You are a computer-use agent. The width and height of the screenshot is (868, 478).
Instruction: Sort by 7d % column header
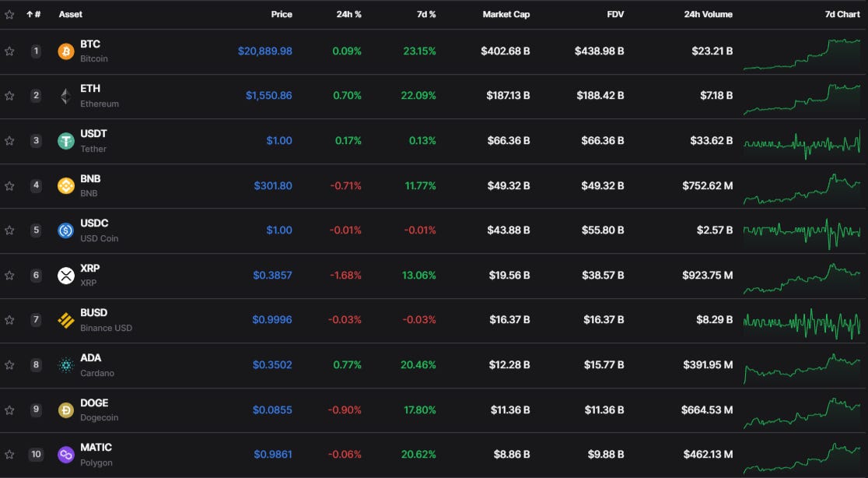426,14
